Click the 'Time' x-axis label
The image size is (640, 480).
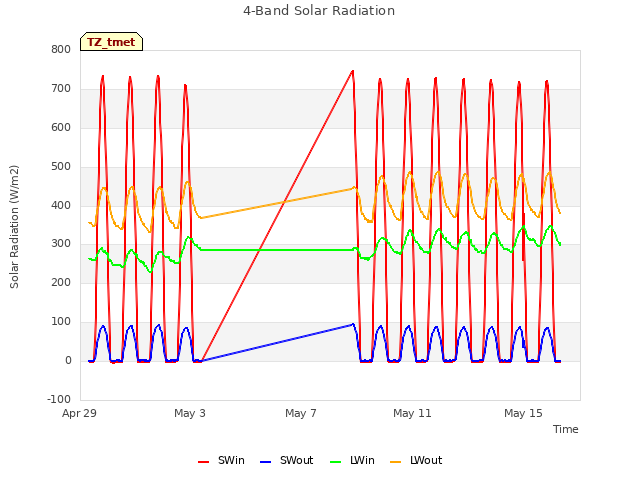click(566, 429)
